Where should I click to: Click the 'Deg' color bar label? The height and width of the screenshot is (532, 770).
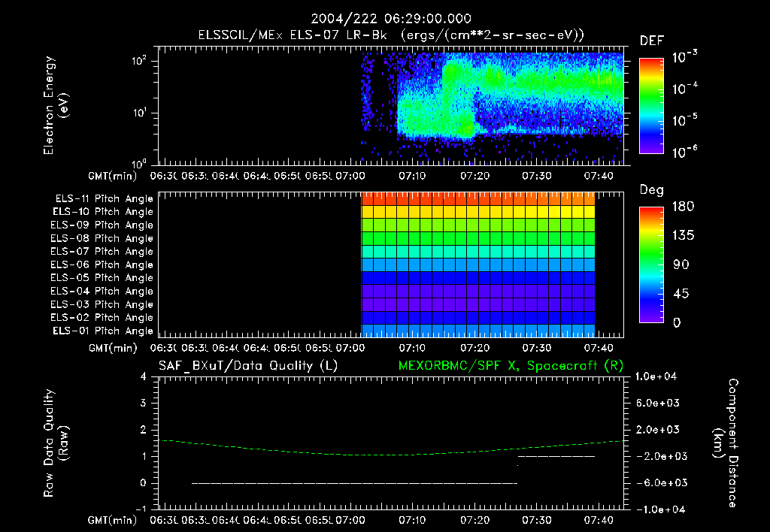pyautogui.click(x=652, y=190)
